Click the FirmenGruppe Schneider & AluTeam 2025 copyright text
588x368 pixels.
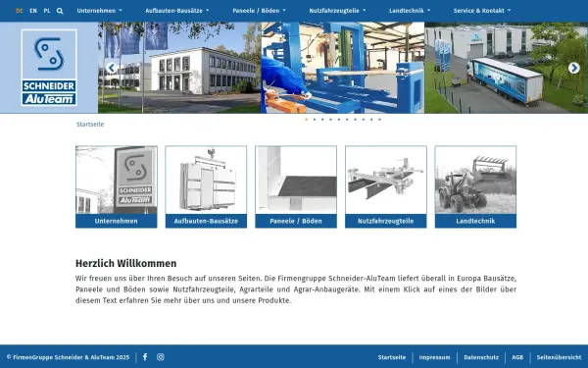click(68, 357)
